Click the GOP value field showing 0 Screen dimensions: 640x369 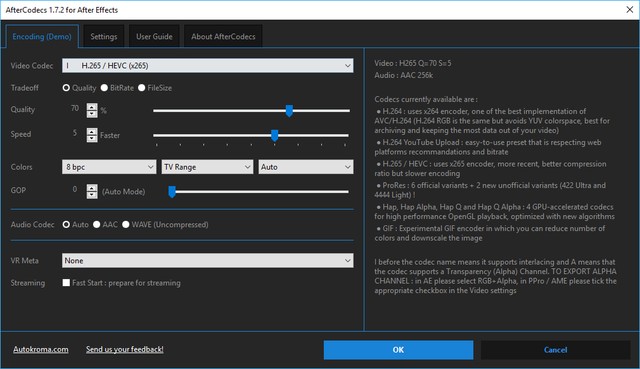pos(75,189)
